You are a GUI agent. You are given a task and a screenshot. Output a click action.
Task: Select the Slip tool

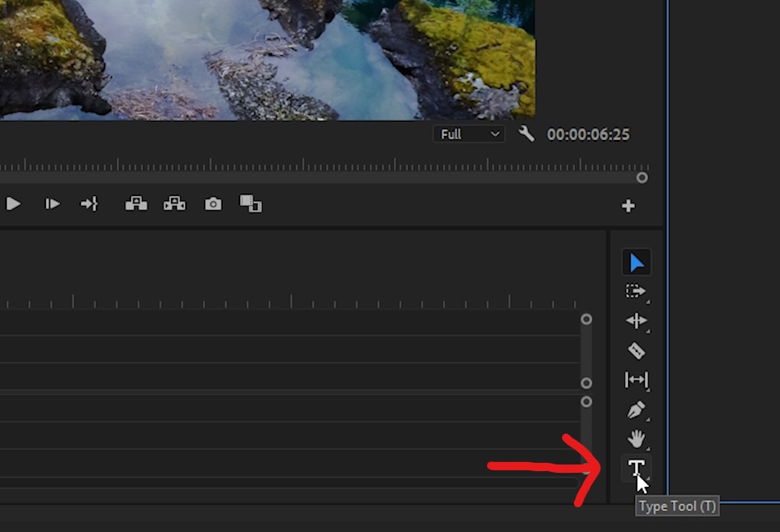click(637, 380)
